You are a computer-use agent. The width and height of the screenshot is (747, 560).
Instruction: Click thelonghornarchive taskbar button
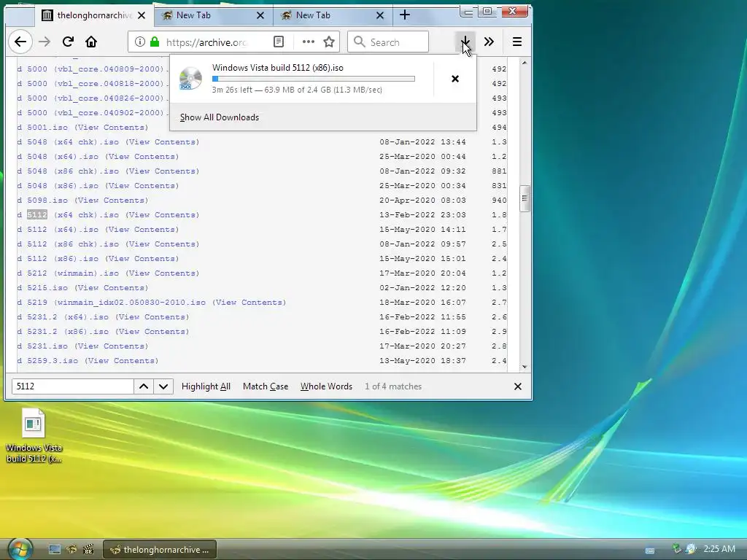pos(160,550)
